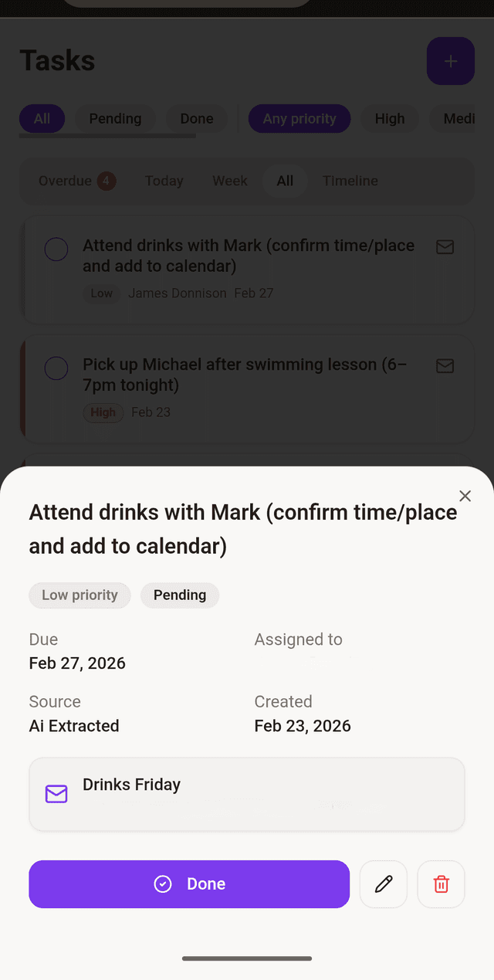Tap the Low priority label in the detail sheet

[x=80, y=595]
